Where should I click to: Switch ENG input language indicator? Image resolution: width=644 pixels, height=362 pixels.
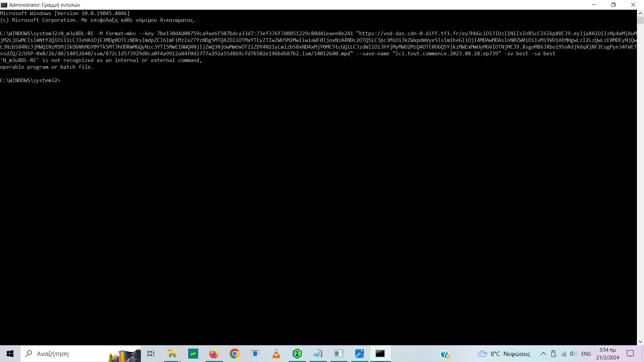(x=586, y=354)
